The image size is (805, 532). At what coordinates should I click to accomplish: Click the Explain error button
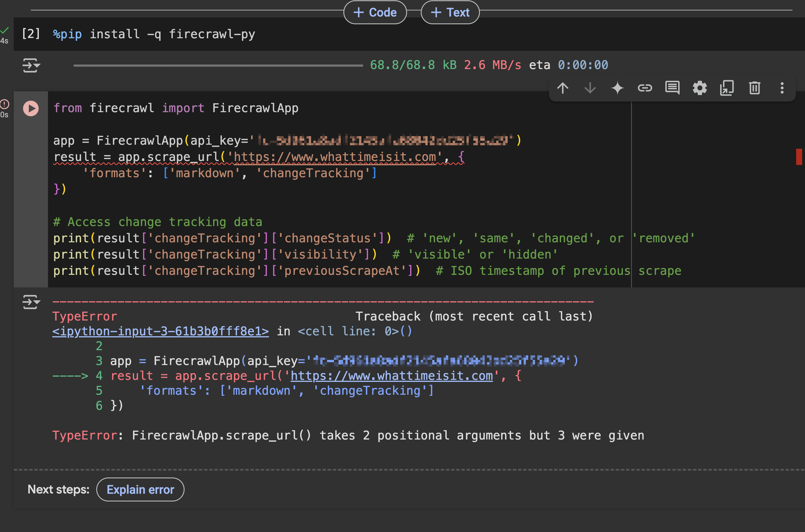click(x=140, y=489)
